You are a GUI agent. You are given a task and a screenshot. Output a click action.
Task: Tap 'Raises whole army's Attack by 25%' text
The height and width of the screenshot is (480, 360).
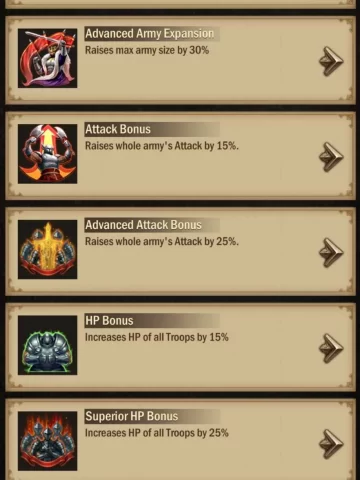(x=162, y=242)
